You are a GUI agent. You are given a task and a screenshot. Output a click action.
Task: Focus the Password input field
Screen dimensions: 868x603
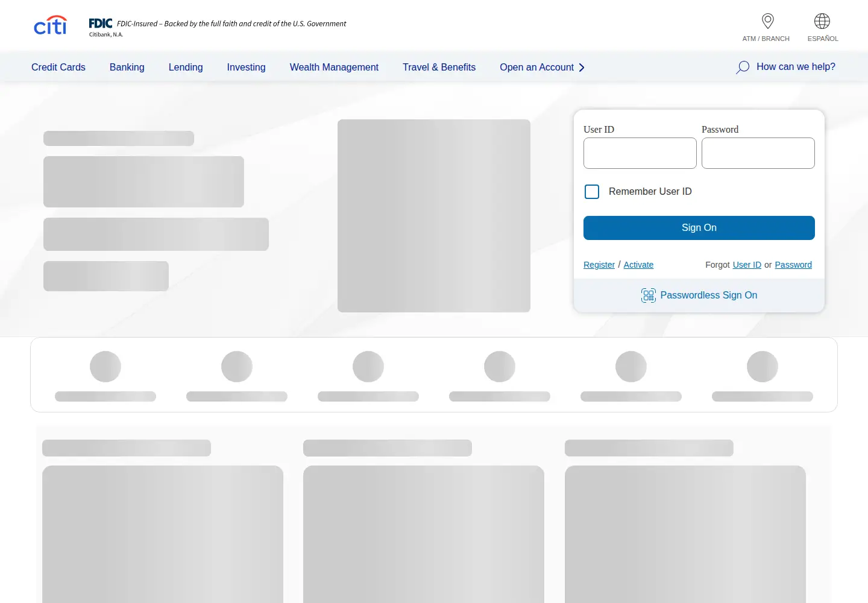pos(758,153)
